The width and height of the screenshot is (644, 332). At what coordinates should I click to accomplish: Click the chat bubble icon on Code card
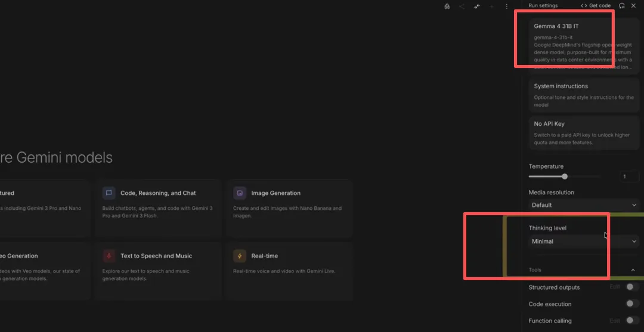[x=109, y=193]
